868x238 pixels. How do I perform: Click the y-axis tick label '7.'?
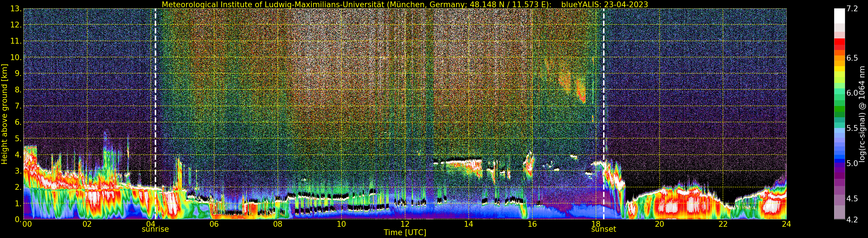click(x=18, y=106)
